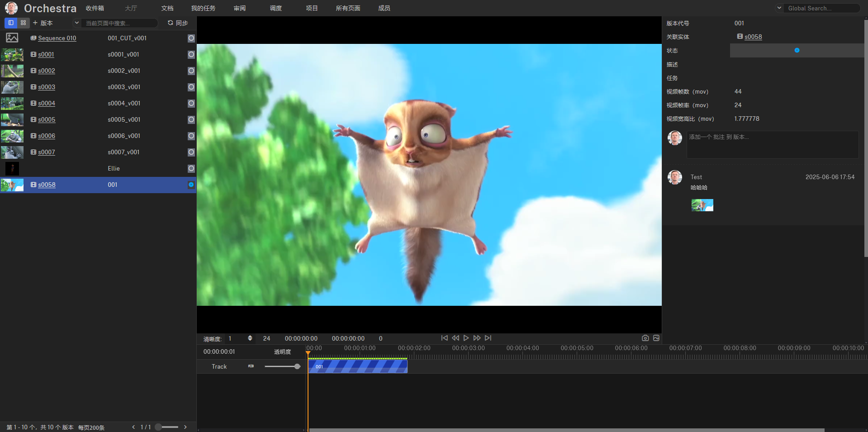Open the 所有页面 menu

pos(348,8)
